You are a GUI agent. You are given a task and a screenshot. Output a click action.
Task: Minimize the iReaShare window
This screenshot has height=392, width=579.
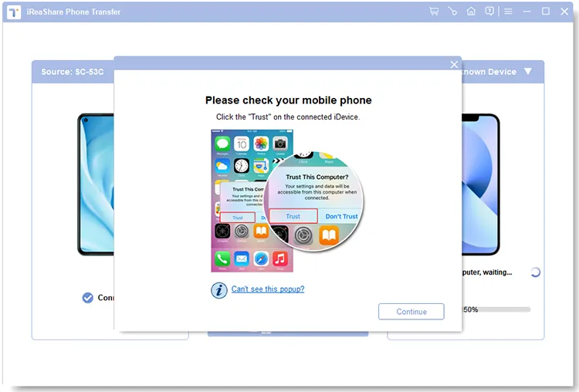[x=527, y=12]
